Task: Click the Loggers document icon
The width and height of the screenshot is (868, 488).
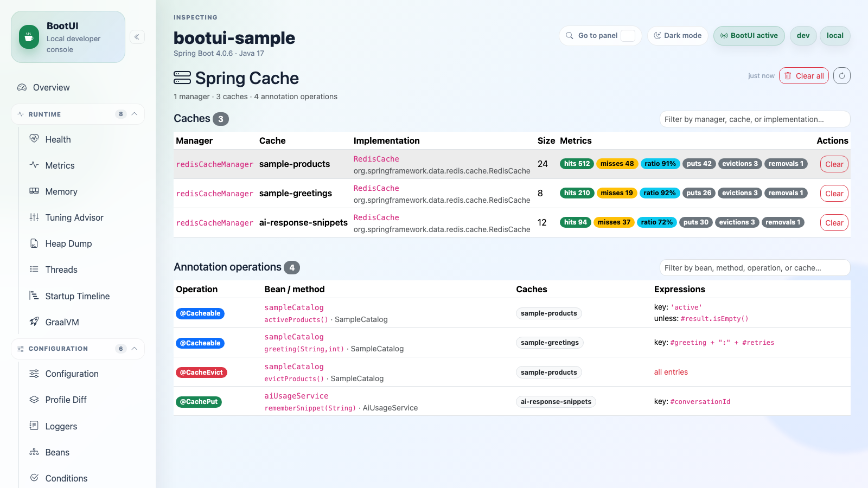Action: pyautogui.click(x=34, y=426)
